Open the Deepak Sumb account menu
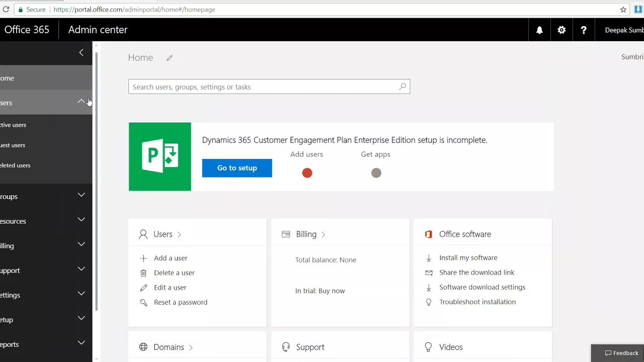 coord(624,30)
